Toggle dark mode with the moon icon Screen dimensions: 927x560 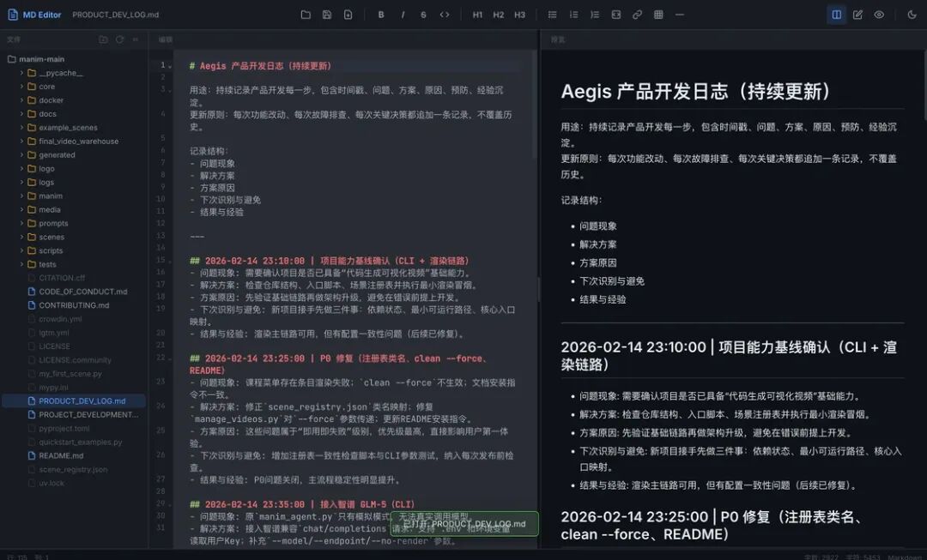(912, 15)
